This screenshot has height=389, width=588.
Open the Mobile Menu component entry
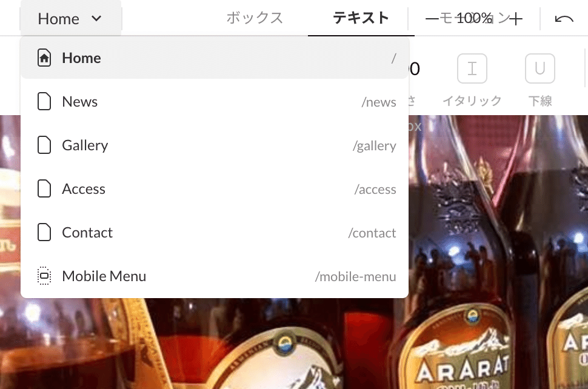pyautogui.click(x=215, y=276)
